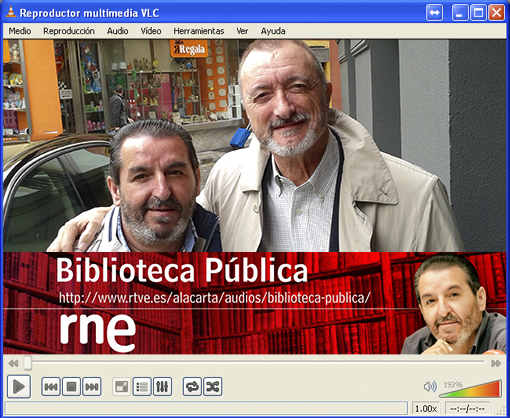Click the VLC cone title bar icon

coord(11,13)
